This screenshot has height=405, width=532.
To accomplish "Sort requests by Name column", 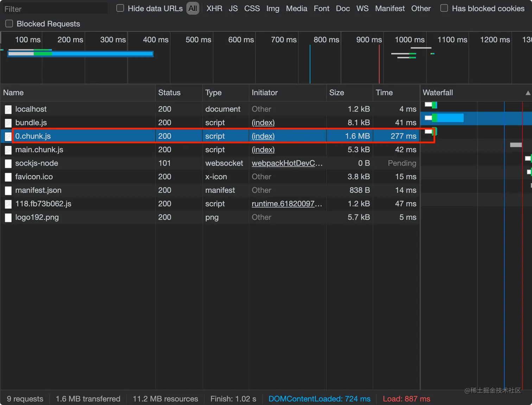I will pyautogui.click(x=78, y=93).
